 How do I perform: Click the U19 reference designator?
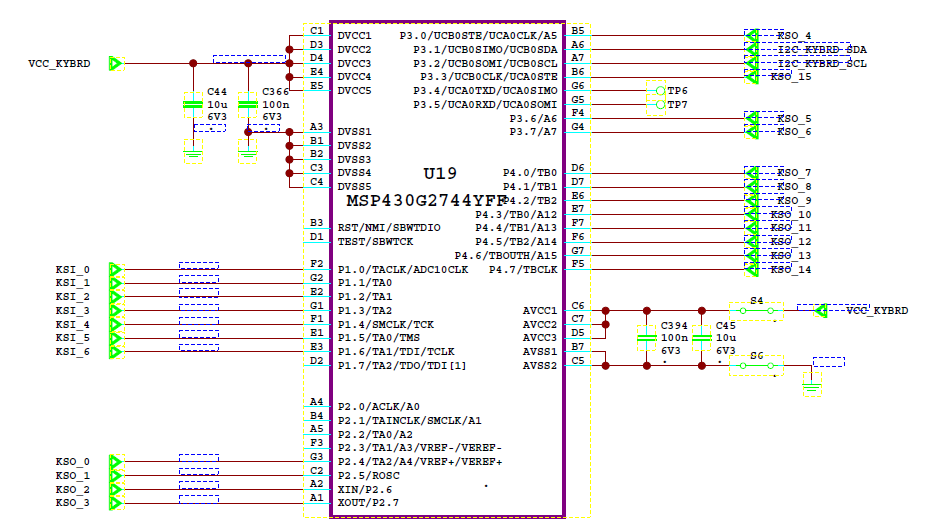tap(440, 173)
